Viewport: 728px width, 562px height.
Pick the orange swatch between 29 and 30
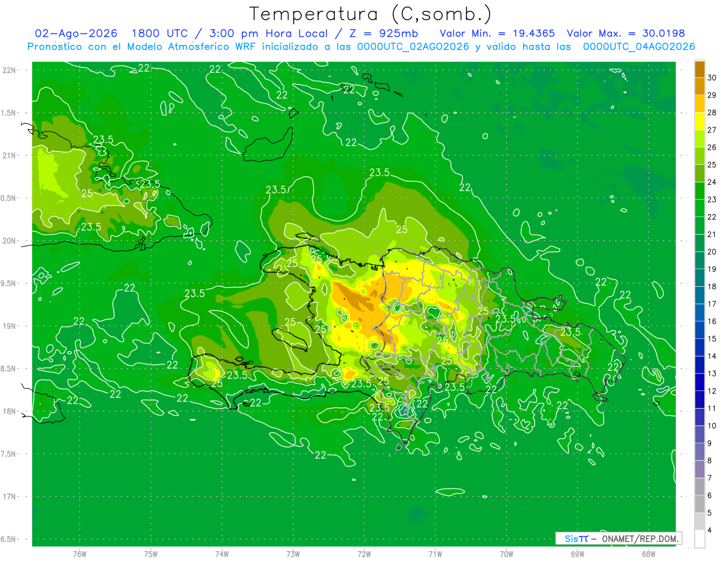[699, 86]
